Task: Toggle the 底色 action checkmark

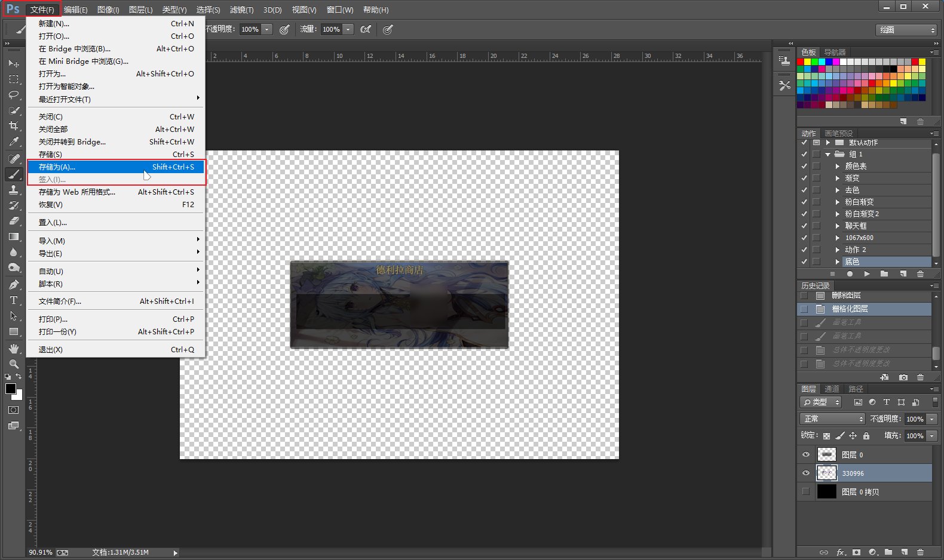Action: coord(804,262)
